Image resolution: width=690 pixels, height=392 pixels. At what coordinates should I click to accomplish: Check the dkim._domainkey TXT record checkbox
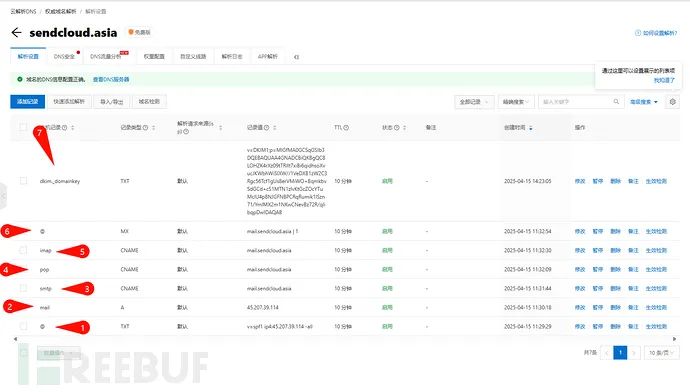point(23,181)
